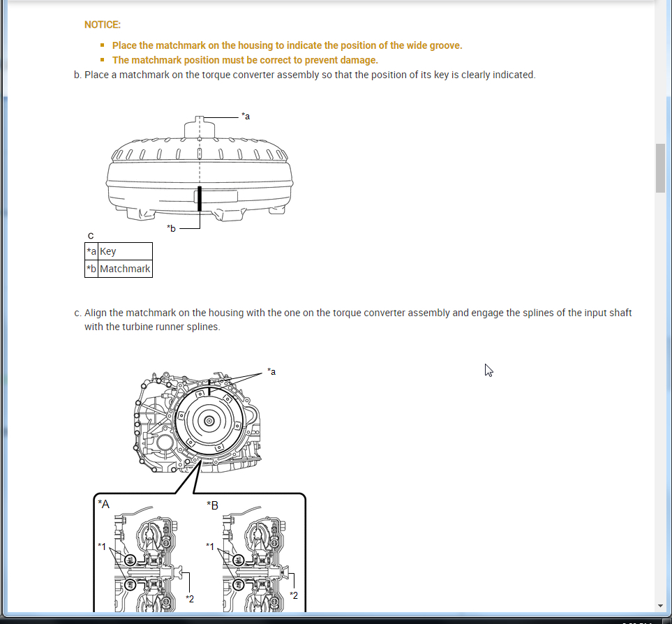Click the '*2' label in diagram *A
672x624 pixels.
[x=190, y=599]
